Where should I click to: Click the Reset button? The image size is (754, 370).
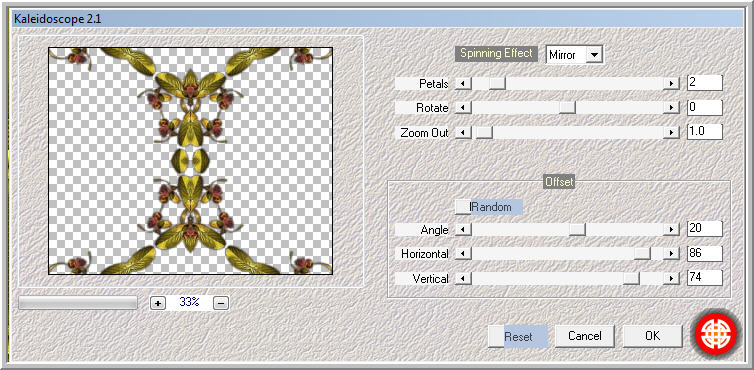tap(518, 336)
